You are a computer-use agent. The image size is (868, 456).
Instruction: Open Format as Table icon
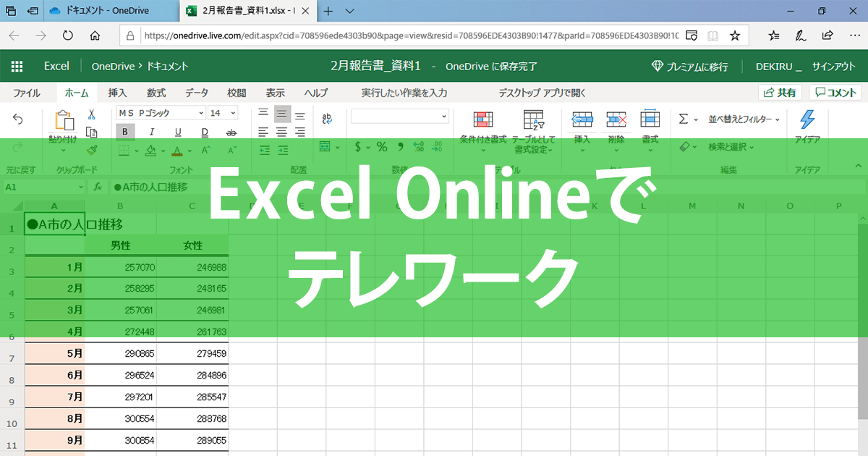click(x=534, y=120)
